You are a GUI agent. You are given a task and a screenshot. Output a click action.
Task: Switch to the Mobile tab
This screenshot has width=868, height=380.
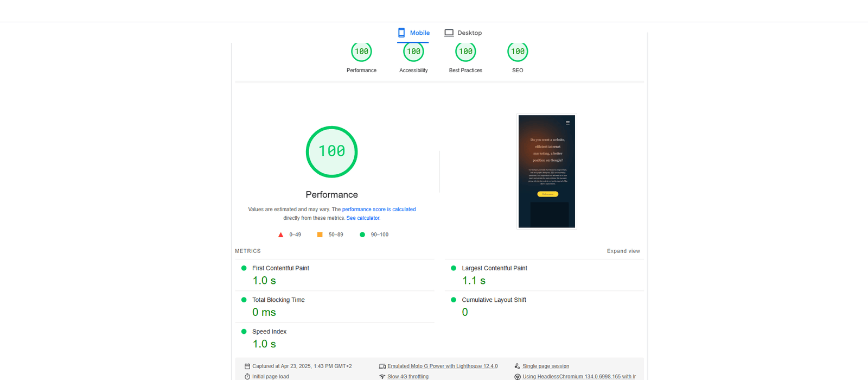(x=413, y=33)
